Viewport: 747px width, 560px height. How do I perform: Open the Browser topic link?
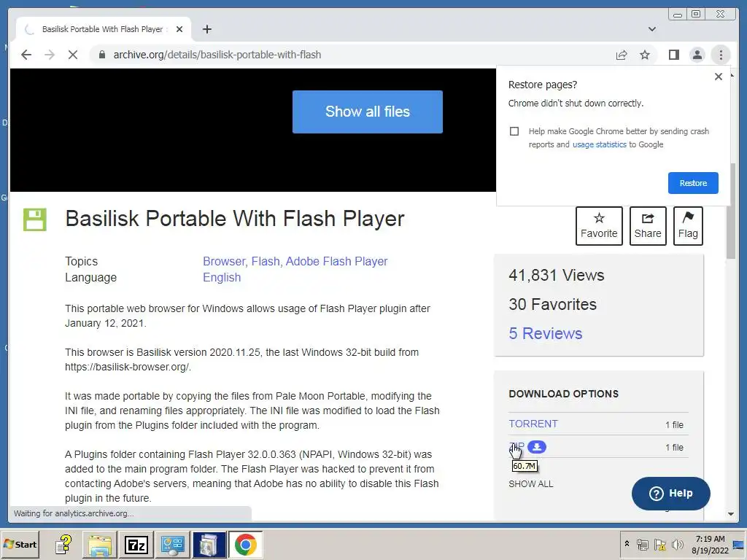[x=225, y=262]
